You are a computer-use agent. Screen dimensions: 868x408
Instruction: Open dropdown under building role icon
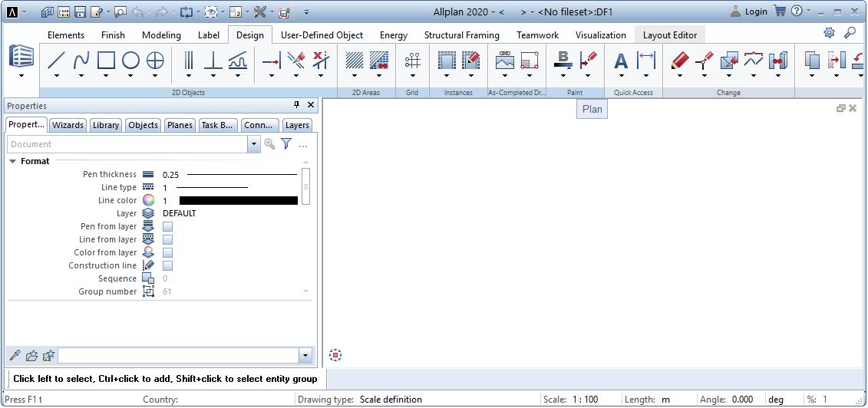(x=21, y=76)
